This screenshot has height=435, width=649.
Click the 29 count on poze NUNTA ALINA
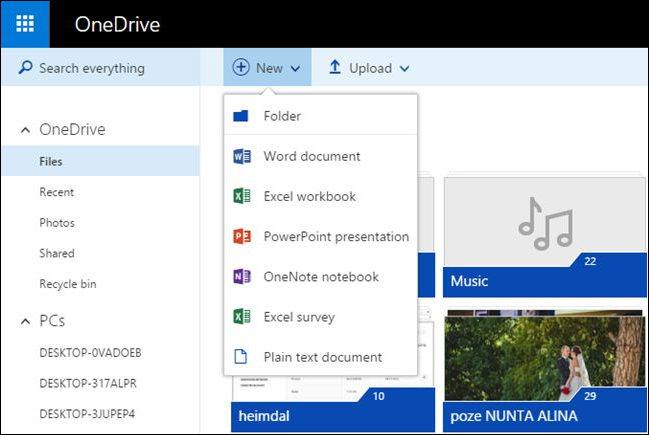(590, 396)
